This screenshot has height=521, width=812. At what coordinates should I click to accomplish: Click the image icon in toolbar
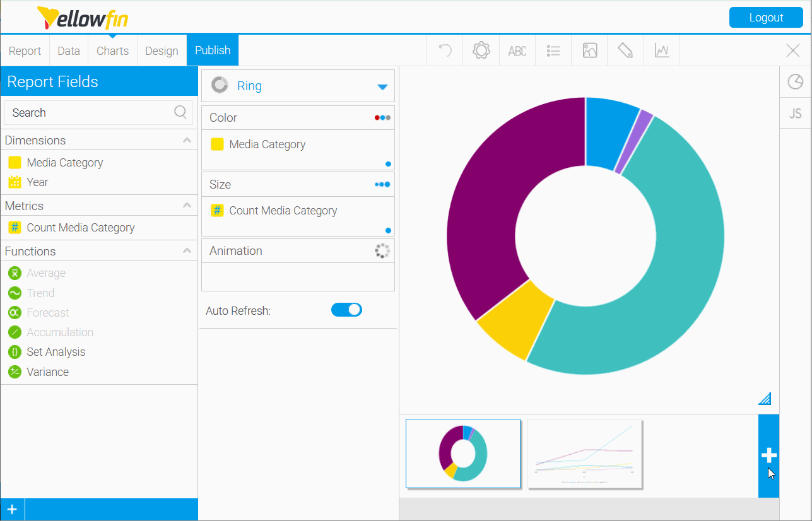click(590, 50)
